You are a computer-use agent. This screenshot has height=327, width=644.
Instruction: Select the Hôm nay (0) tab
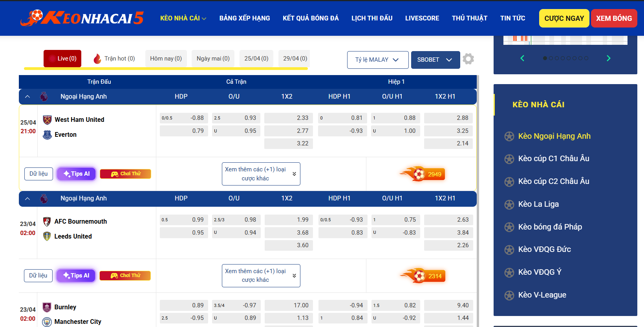click(166, 59)
